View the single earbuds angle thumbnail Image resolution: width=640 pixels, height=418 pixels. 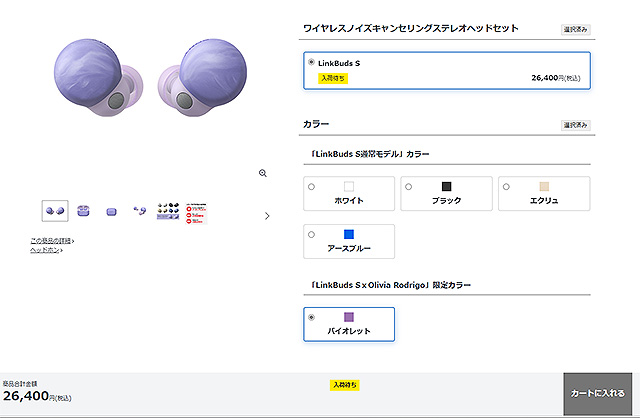[140, 211]
